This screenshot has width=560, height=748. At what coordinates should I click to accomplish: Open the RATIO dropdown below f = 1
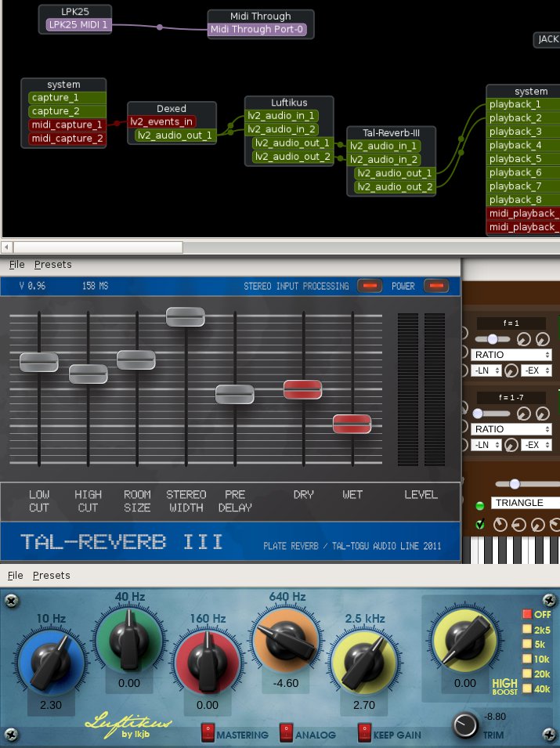tap(513, 355)
